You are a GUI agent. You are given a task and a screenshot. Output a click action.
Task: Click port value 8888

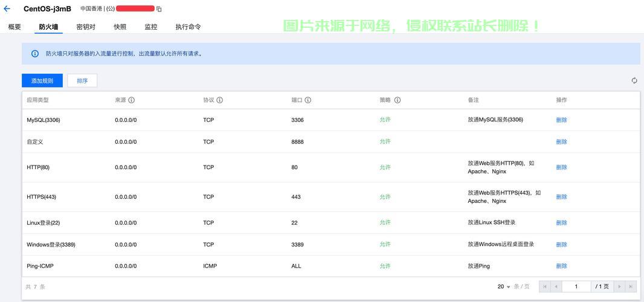pos(297,142)
